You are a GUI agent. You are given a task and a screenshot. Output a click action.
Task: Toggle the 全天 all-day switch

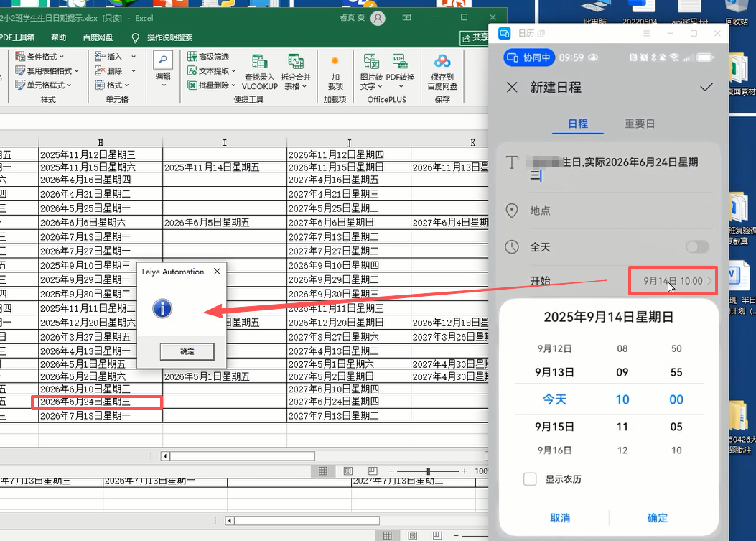pos(696,246)
